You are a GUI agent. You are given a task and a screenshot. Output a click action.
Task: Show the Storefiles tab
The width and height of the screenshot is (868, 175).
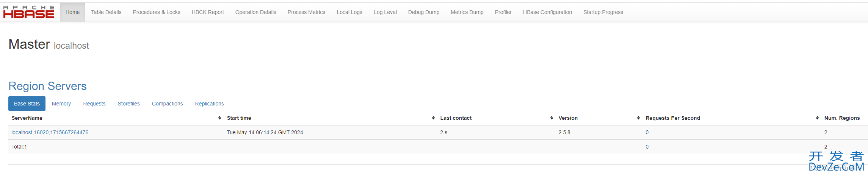click(x=129, y=104)
